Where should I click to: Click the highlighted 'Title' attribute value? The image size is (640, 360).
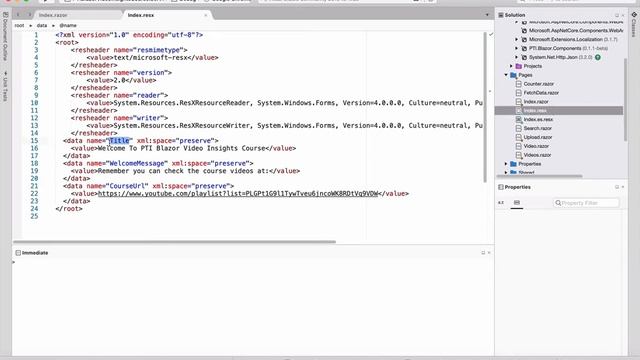pos(119,141)
